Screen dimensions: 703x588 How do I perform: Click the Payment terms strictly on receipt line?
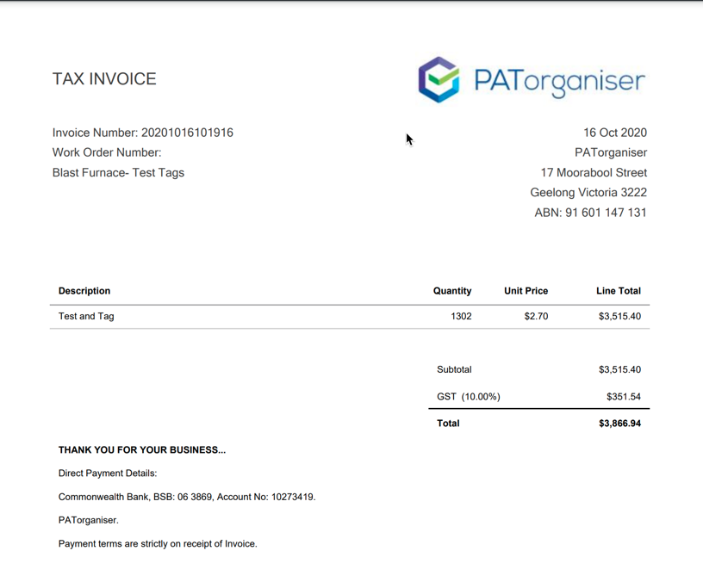pos(158,543)
